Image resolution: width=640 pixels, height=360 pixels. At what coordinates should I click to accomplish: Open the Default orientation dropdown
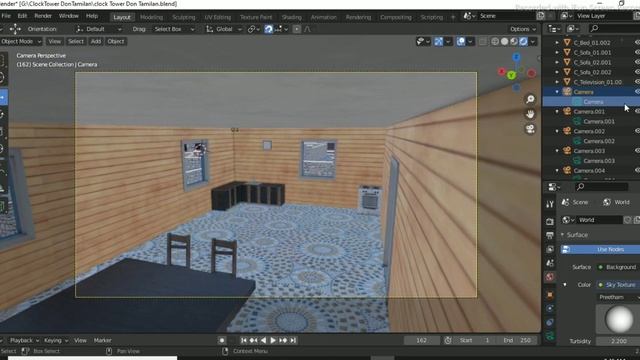click(x=99, y=29)
